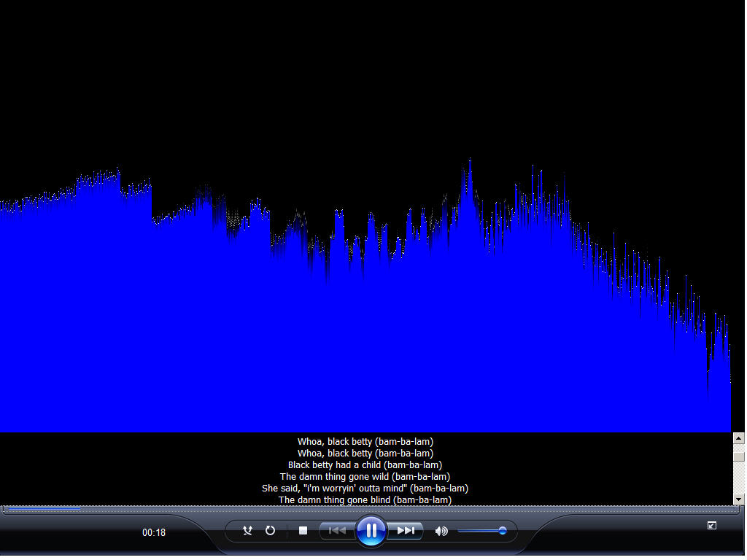
Task: Click the lyrics scrollbar thumb
Action: 738,456
